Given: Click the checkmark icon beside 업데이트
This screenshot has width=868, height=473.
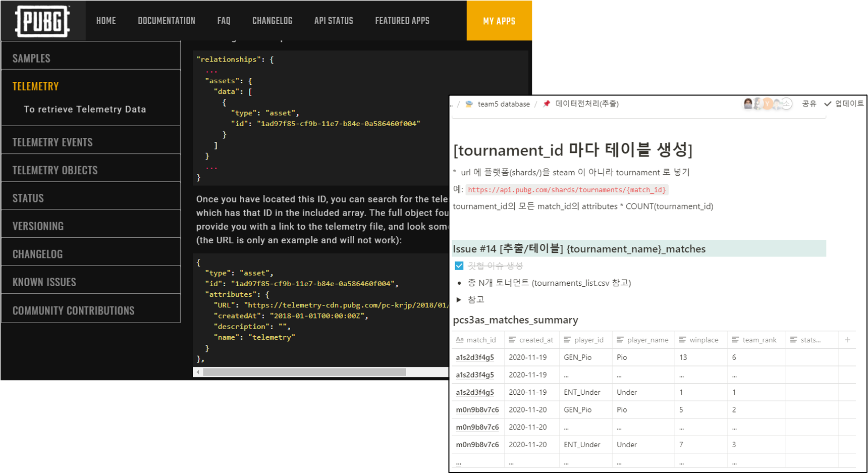Looking at the screenshot, I should coord(828,103).
